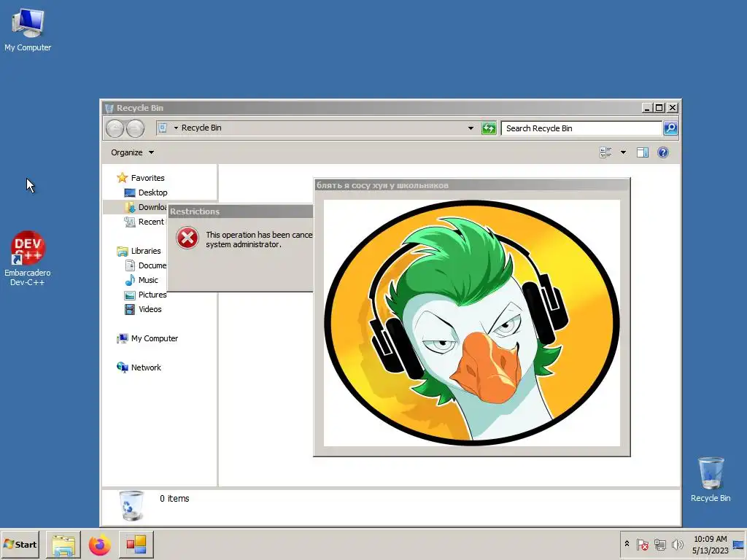Image resolution: width=747 pixels, height=560 pixels.
Task: Go back in Recycle Bin window
Action: tap(115, 128)
